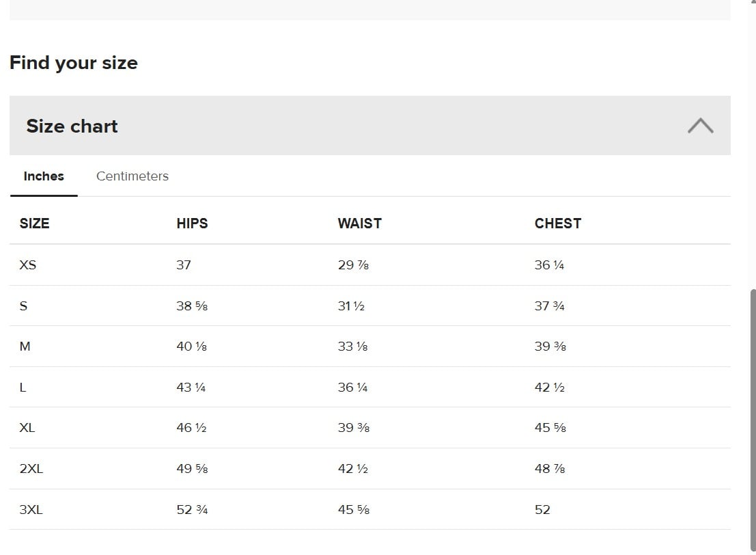Image resolution: width=756 pixels, height=555 pixels.
Task: Click the XL chest value 45 ⅝
Action: coord(550,428)
